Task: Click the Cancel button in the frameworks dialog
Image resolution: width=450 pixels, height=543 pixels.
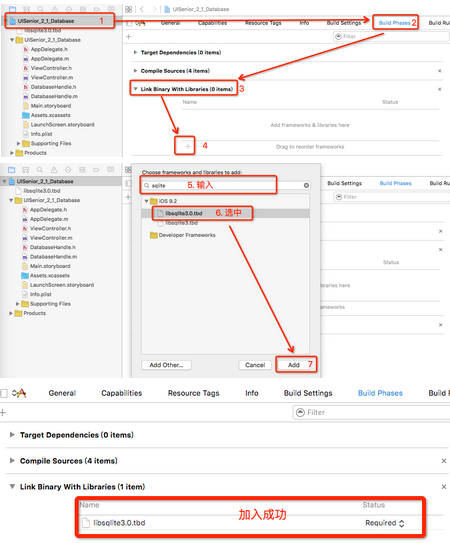Action: click(x=255, y=365)
